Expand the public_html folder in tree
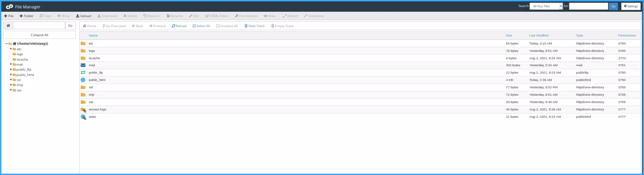 [11, 75]
